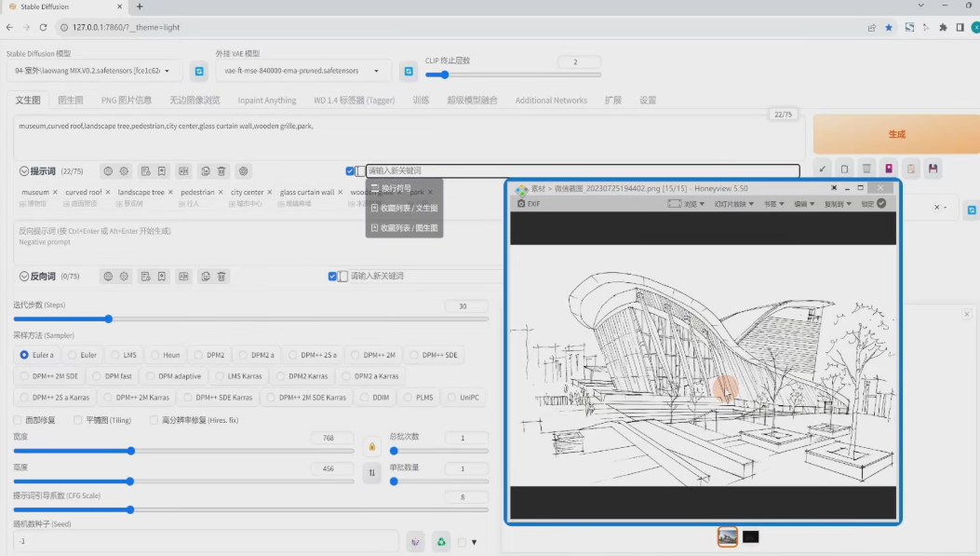
Task: Reload the browser page
Action: tap(43, 28)
